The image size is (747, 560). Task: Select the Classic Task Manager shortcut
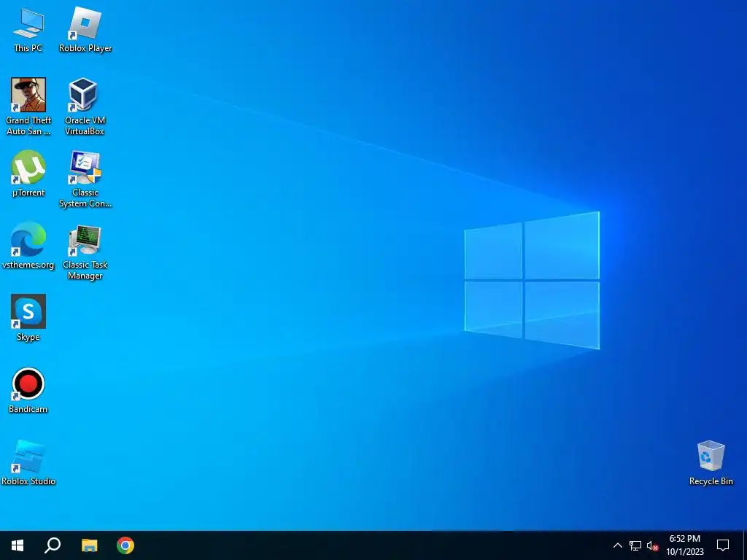coord(85,252)
